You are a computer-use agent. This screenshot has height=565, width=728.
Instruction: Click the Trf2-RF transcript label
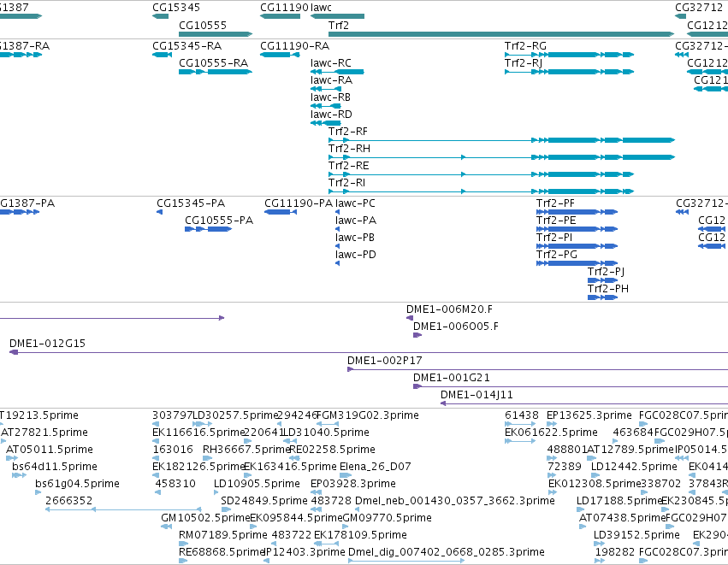(x=348, y=132)
